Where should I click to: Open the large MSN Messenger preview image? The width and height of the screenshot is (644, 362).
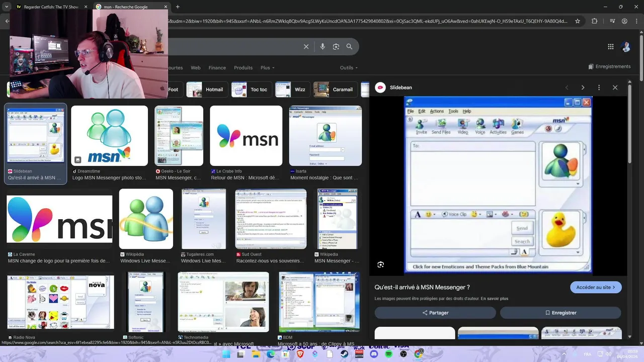498,186
